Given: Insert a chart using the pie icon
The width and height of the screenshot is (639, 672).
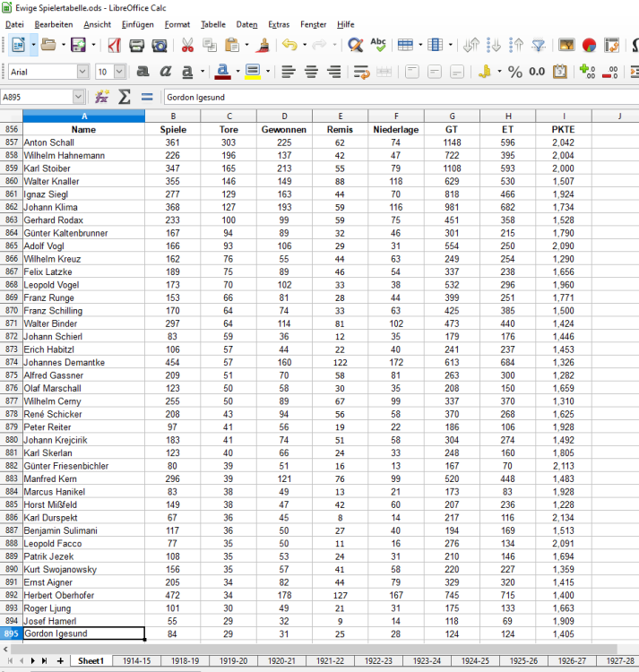Looking at the screenshot, I should [589, 45].
